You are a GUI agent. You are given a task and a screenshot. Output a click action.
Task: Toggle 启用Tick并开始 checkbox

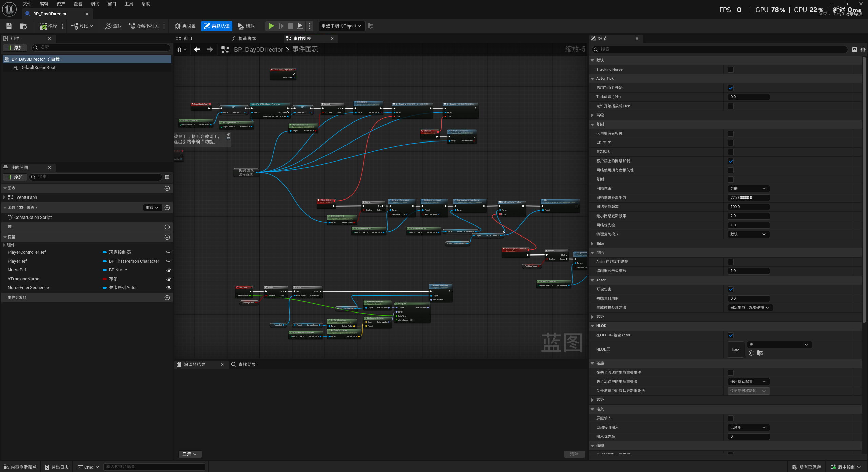tap(731, 88)
